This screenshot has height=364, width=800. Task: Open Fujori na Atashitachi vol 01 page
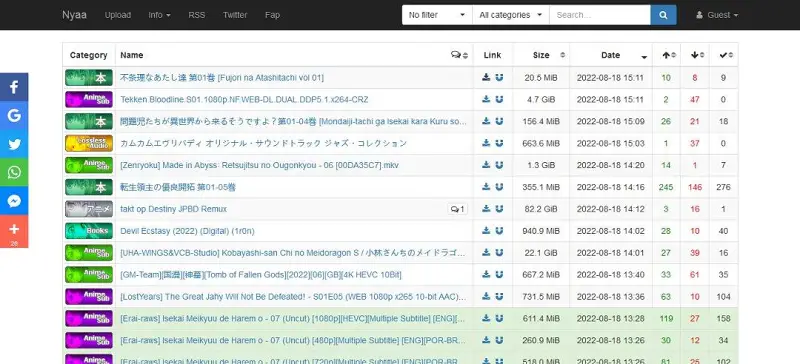[x=222, y=78]
